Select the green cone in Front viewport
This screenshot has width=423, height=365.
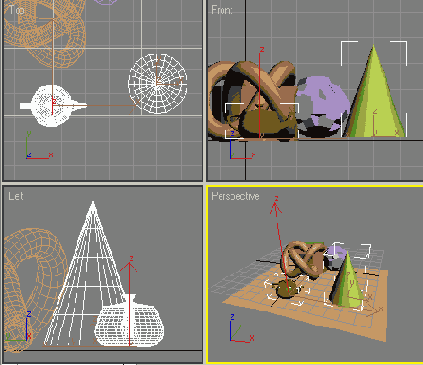pyautogui.click(x=374, y=97)
